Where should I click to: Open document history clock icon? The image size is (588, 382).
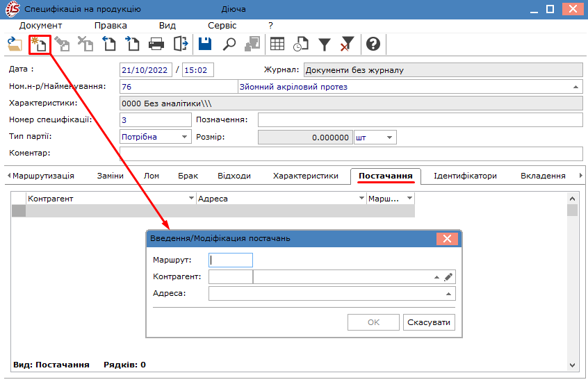(x=301, y=44)
